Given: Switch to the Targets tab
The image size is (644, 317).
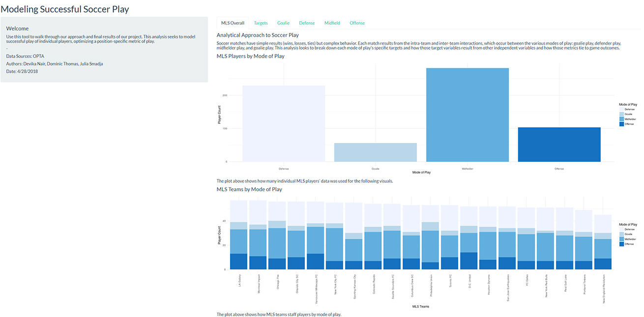Looking at the screenshot, I should 261,23.
